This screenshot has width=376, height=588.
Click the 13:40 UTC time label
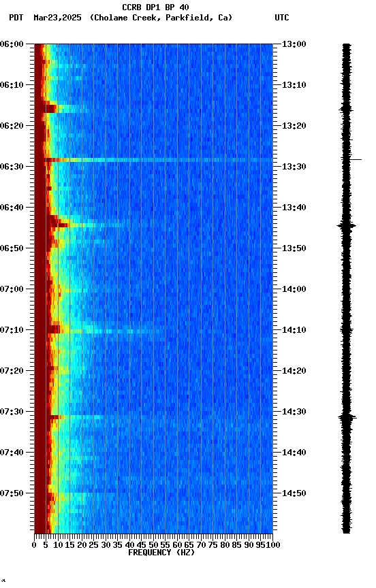[x=294, y=208]
